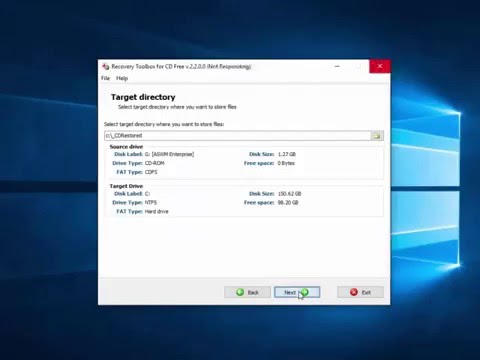
Task: Click target FAT Type value 'Hard drive'
Action: (x=156, y=212)
